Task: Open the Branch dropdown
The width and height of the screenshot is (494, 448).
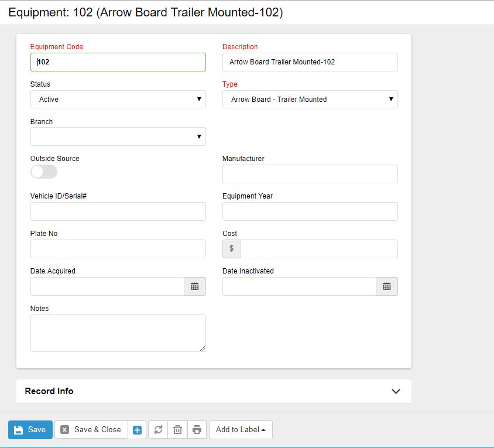Action: pyautogui.click(x=118, y=136)
